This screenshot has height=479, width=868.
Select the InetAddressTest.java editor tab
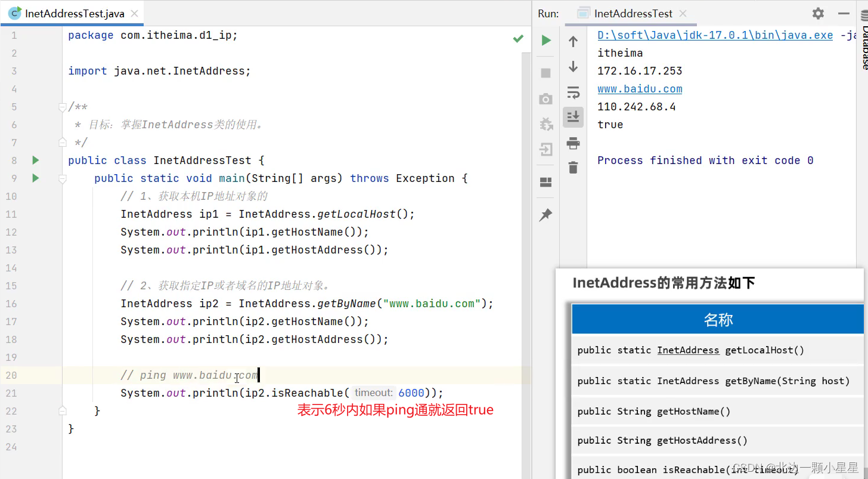(x=75, y=14)
